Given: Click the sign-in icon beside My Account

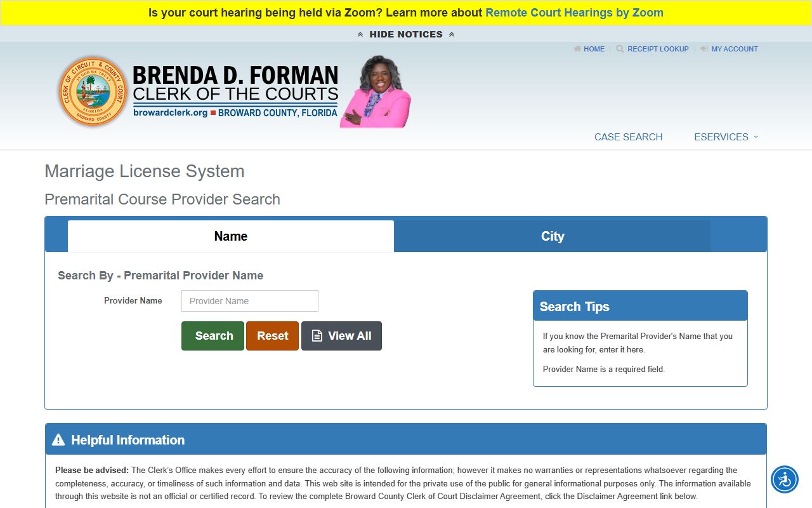Looking at the screenshot, I should click(704, 49).
